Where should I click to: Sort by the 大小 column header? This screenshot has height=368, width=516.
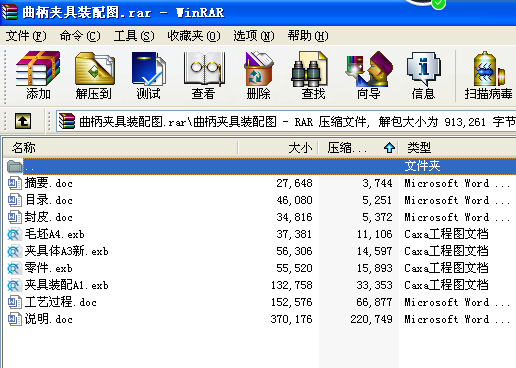coord(278,148)
